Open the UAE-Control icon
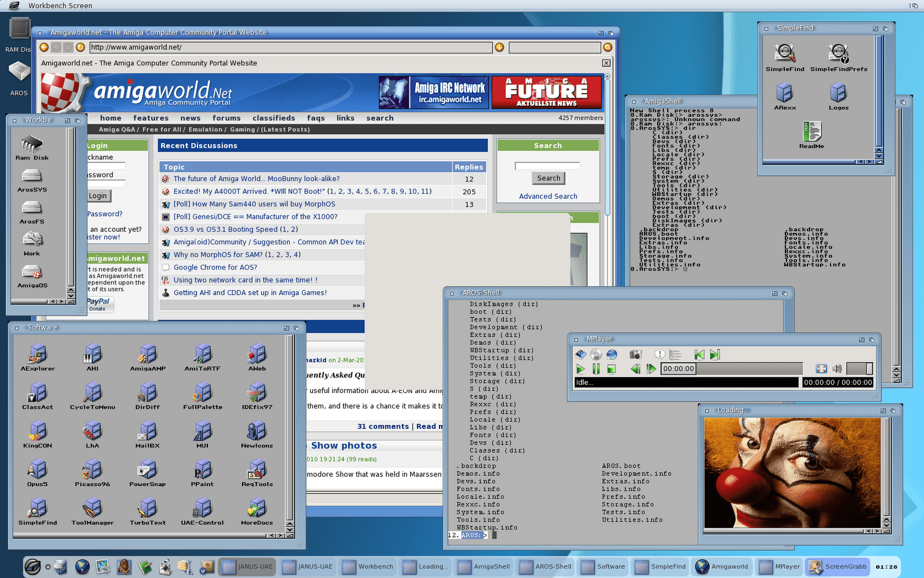 coord(202,512)
